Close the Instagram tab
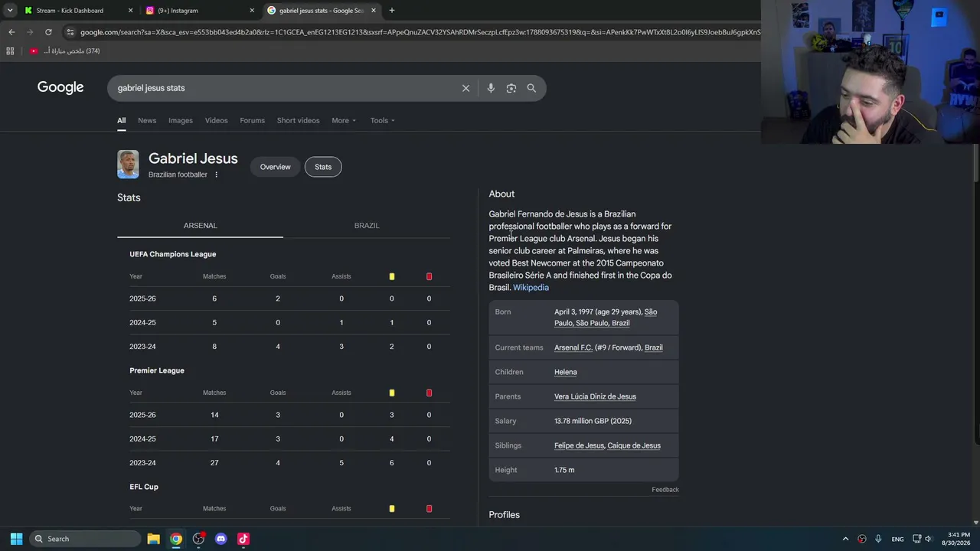This screenshot has height=551, width=980. pyautogui.click(x=252, y=11)
